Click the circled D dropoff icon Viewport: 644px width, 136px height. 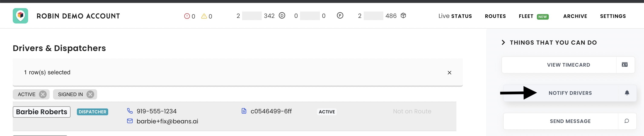tap(282, 16)
